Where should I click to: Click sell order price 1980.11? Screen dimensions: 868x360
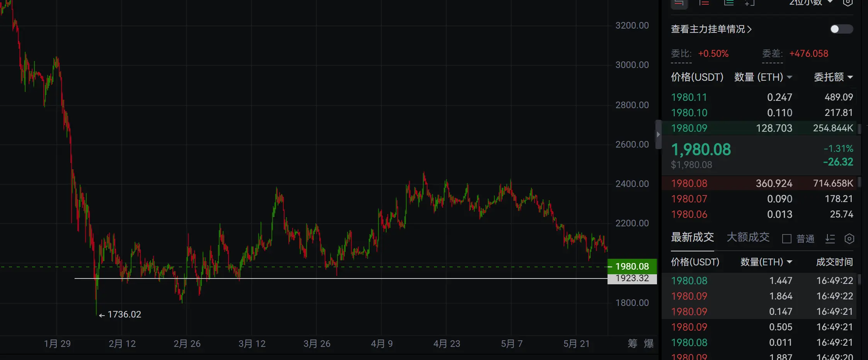[x=689, y=97]
